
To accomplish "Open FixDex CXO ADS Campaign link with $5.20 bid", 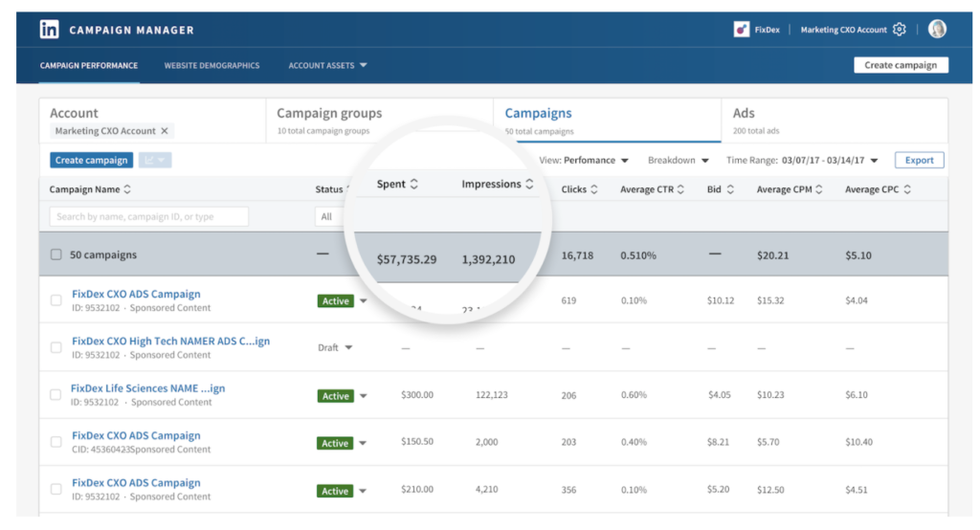I will click(136, 482).
